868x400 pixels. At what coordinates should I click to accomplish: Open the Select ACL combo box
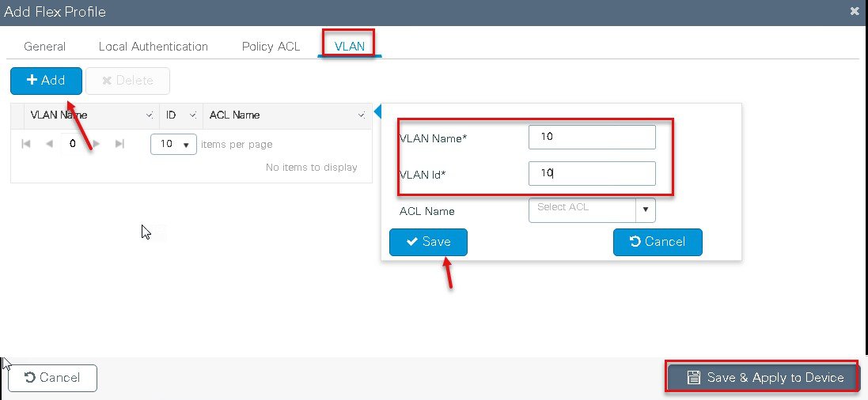(x=582, y=210)
